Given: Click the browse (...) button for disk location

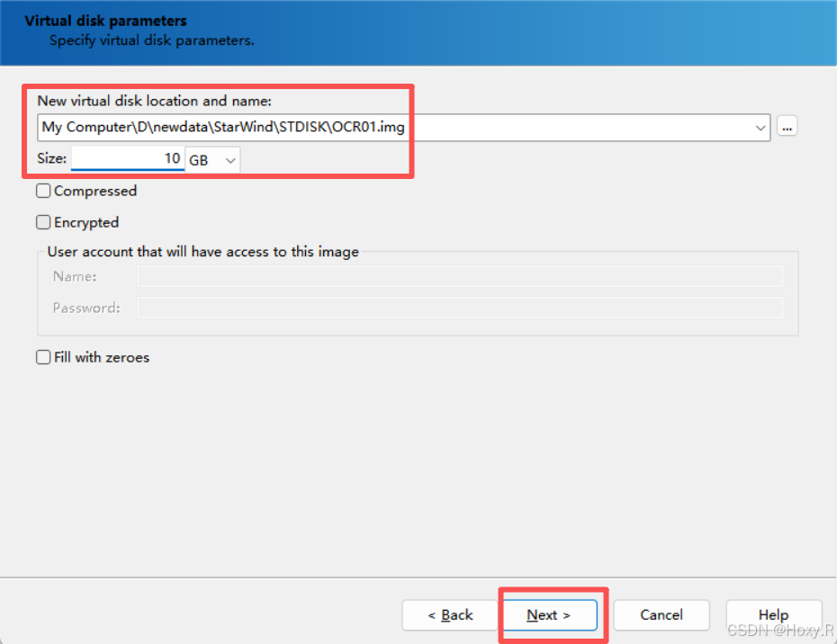Looking at the screenshot, I should coord(787,127).
